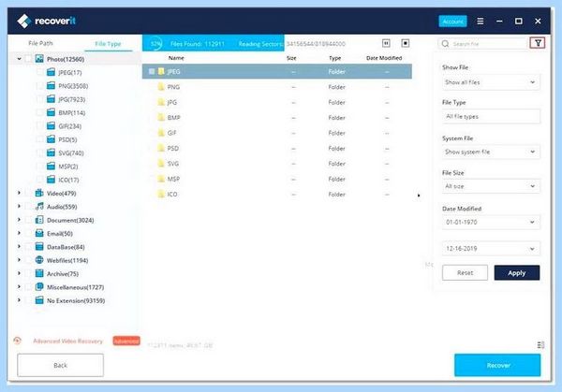Open the Show File dropdown
The width and height of the screenshot is (562, 392).
click(491, 82)
